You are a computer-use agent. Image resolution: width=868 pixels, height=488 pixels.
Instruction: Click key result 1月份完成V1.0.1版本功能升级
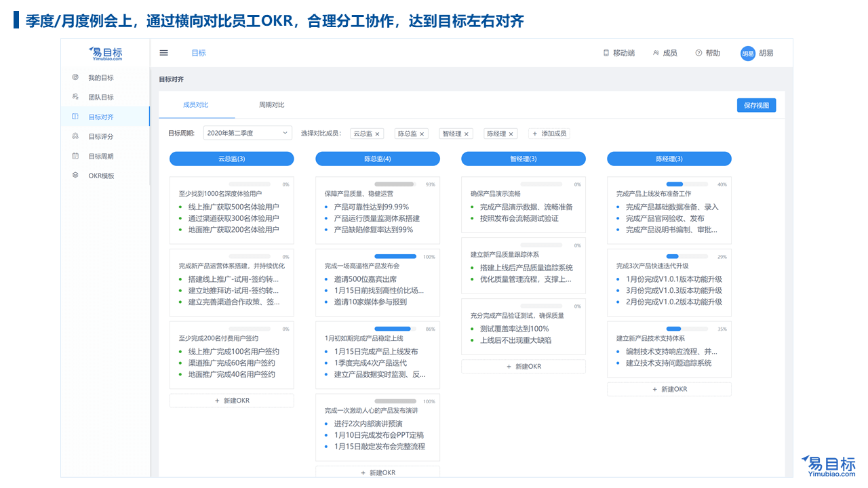[674, 279]
